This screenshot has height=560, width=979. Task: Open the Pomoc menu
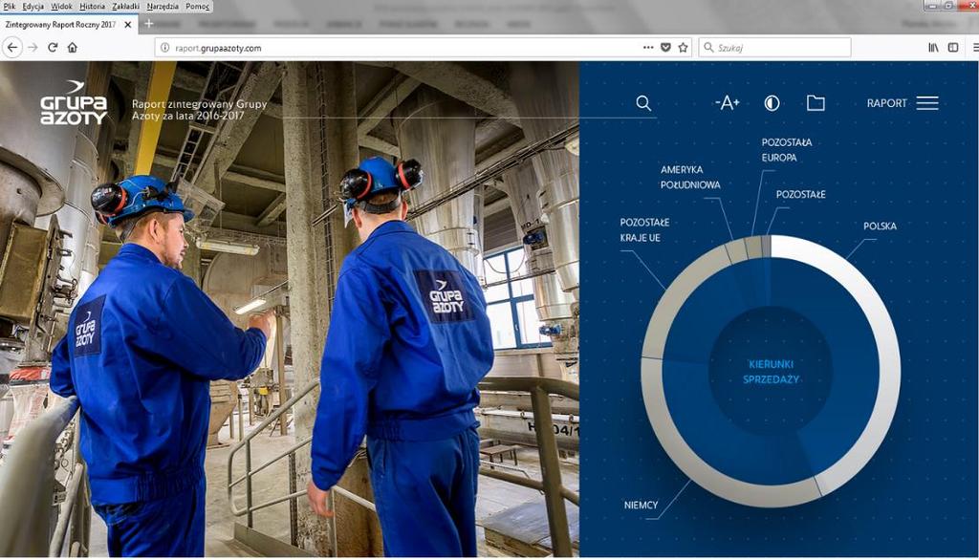pos(197,7)
